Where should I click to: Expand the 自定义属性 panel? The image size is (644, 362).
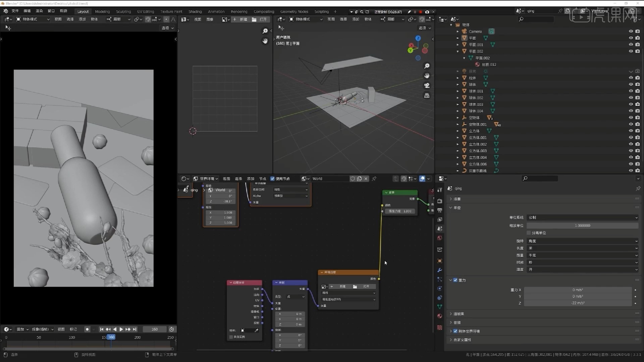451,340
